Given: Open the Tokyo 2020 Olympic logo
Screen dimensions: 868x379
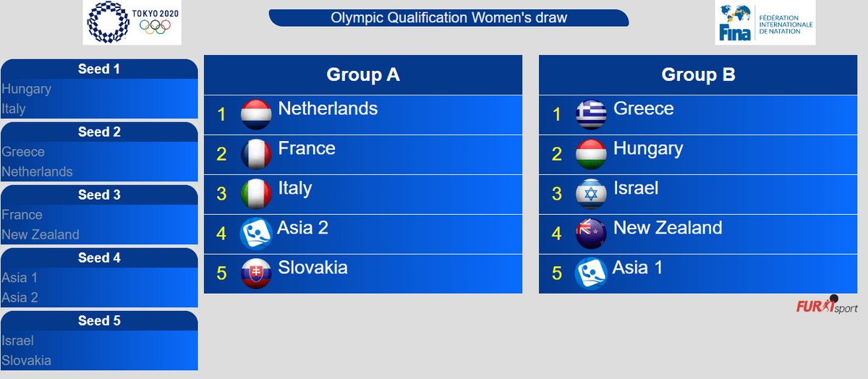Looking at the screenshot, I should point(132,22).
